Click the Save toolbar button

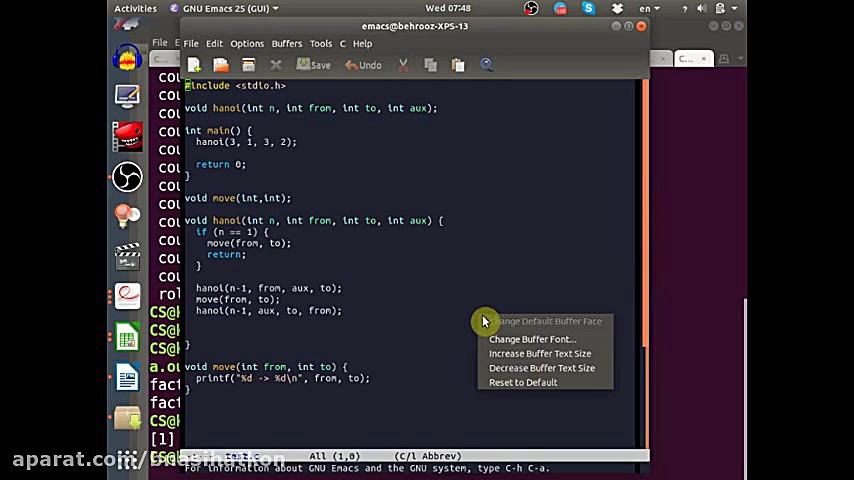point(313,65)
